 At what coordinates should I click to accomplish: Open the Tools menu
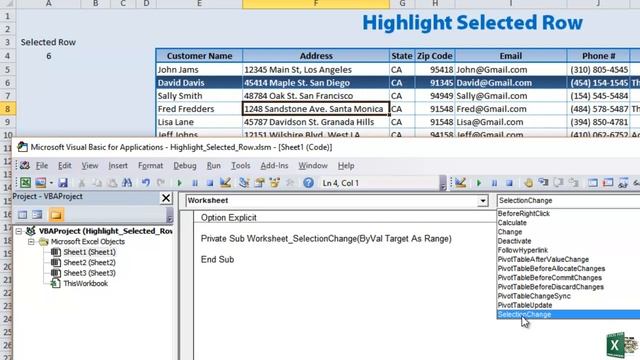tap(240, 165)
